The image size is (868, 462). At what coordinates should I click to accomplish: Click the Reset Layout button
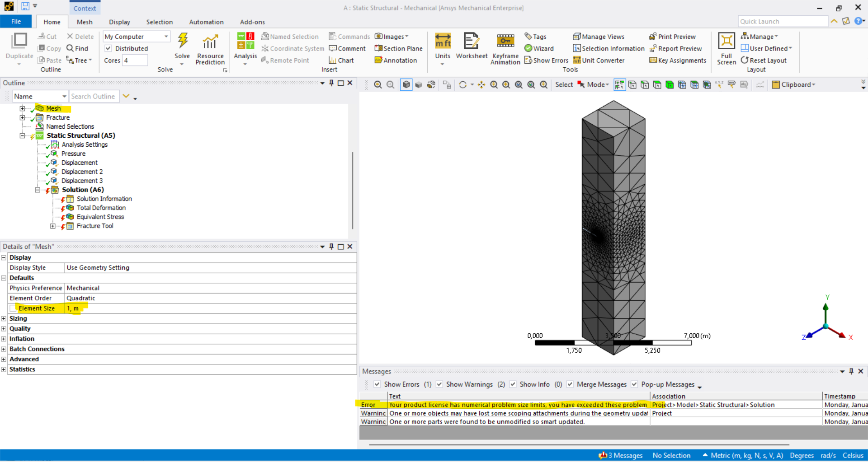pyautogui.click(x=764, y=60)
